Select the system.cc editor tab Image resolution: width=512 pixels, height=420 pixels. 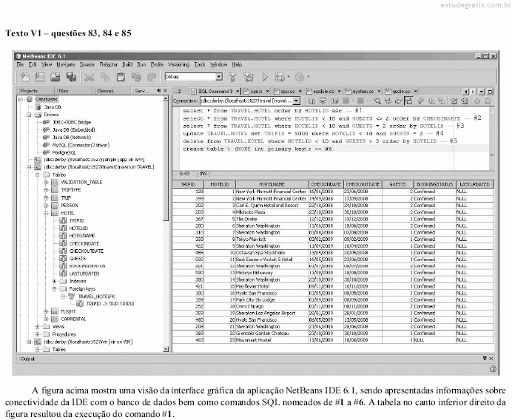click(x=363, y=92)
